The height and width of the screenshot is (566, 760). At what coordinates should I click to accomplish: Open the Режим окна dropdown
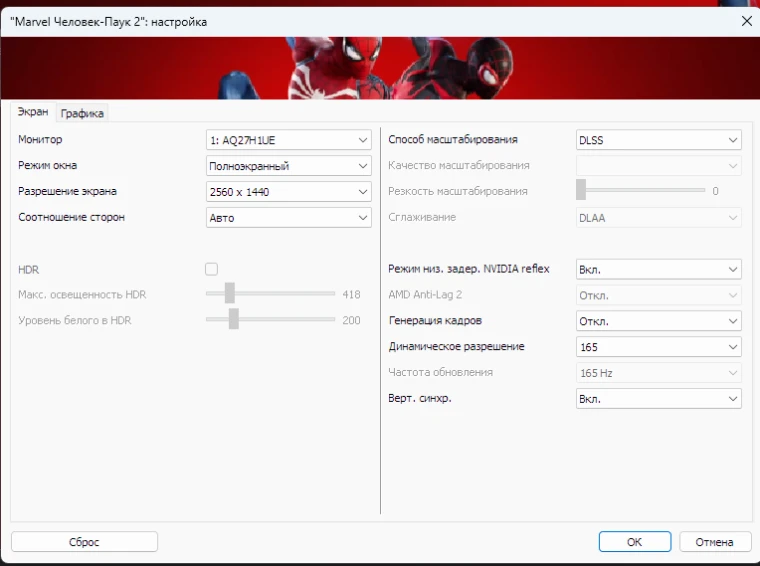[x=288, y=166]
